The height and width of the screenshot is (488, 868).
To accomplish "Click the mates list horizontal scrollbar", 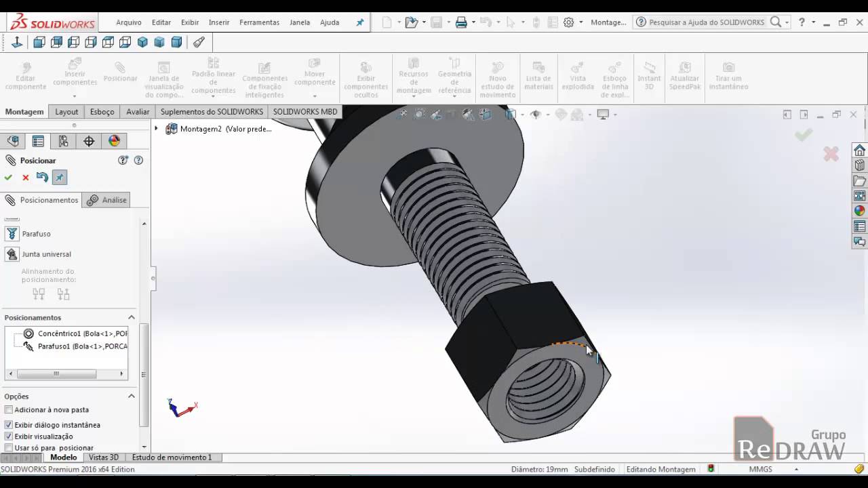I will [x=66, y=373].
